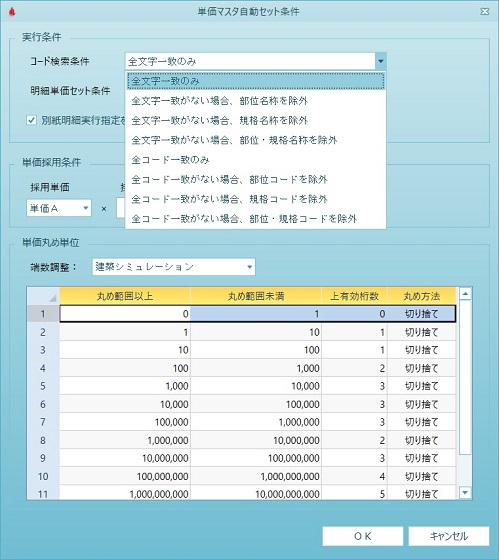The image size is (499, 560).
Task: Click the 丸め方法 column header
Action: pos(422,296)
